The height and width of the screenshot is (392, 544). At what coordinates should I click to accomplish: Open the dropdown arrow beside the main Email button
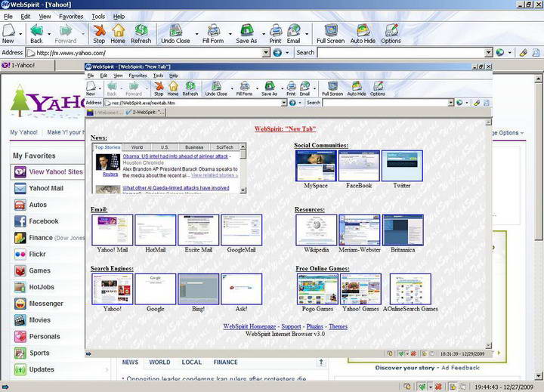tap(307, 34)
